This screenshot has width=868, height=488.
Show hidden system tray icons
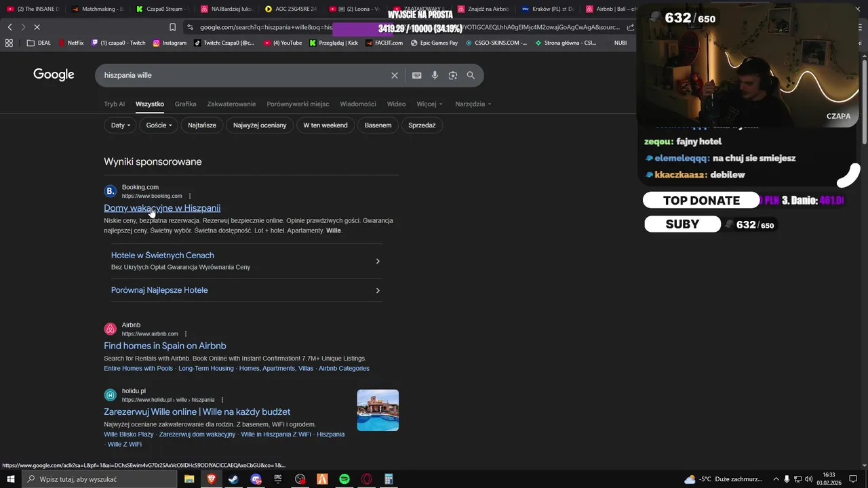tap(776, 479)
